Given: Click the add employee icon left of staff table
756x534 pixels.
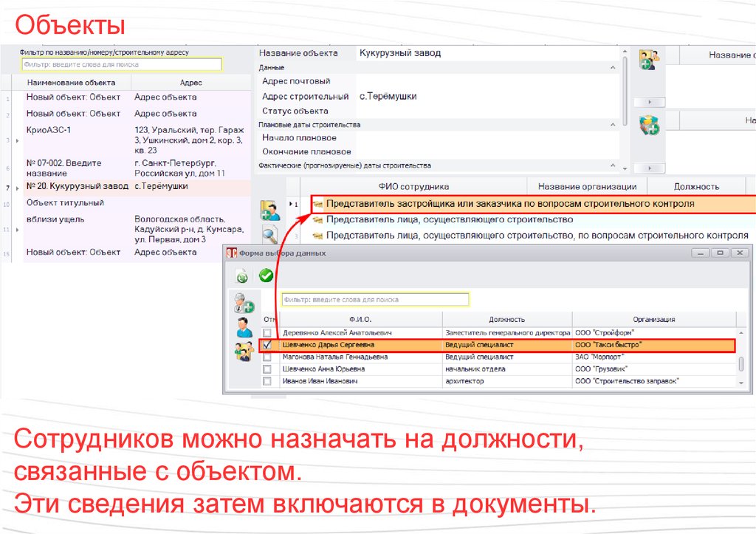Looking at the screenshot, I should tap(269, 211).
